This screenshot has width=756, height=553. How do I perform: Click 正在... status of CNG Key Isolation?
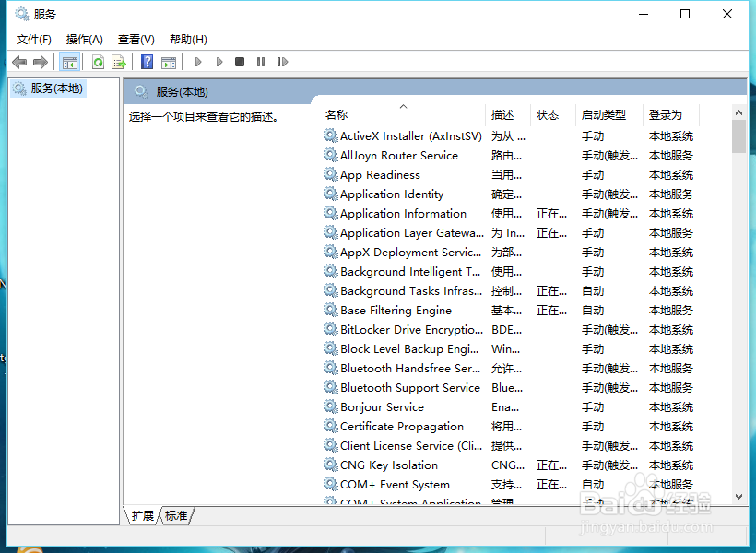click(x=551, y=465)
